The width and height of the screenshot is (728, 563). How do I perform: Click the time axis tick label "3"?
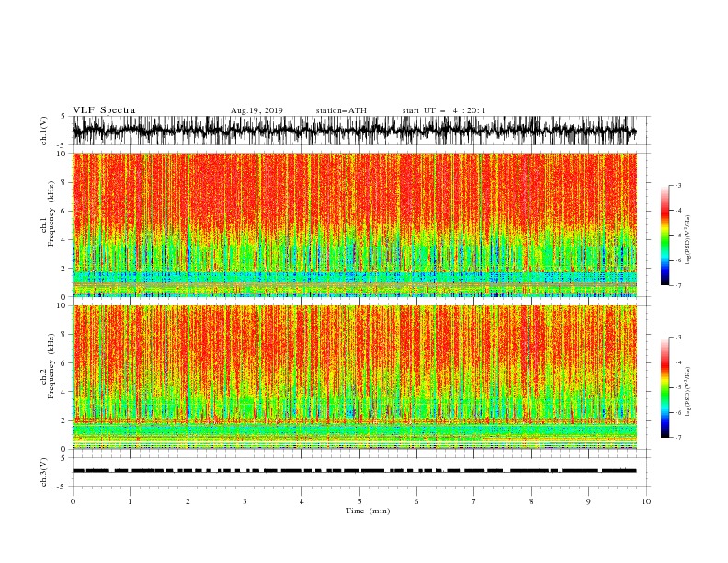(x=245, y=501)
